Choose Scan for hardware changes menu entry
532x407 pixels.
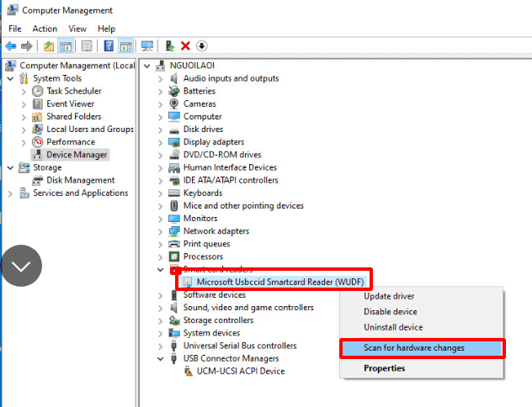[423, 348]
